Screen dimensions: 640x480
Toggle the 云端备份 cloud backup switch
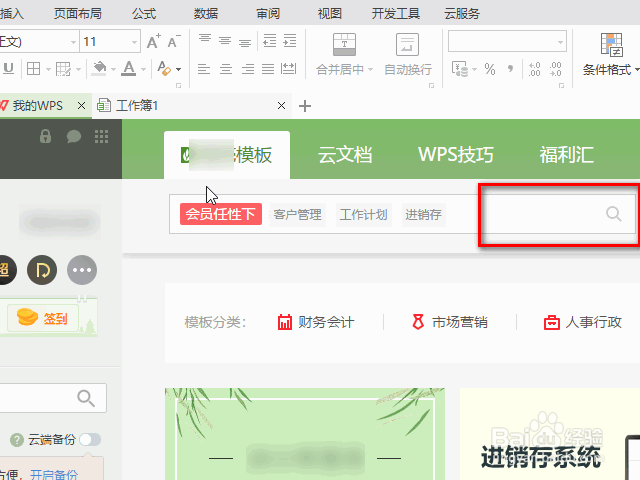(x=90, y=440)
